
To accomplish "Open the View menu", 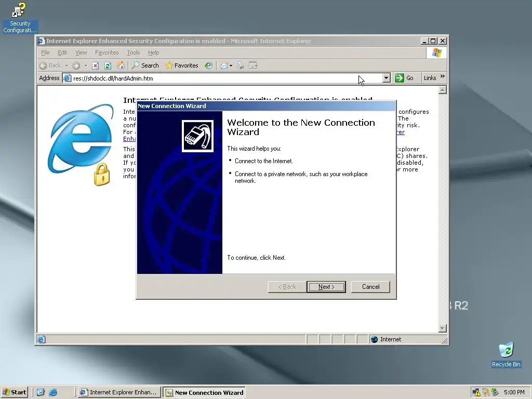I will (81, 52).
